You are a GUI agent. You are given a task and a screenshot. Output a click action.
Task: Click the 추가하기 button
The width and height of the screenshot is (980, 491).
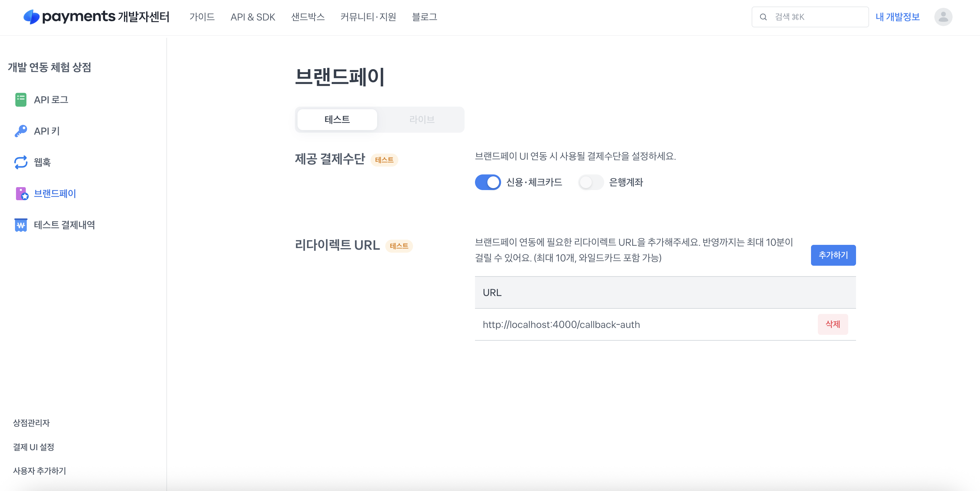pos(833,255)
